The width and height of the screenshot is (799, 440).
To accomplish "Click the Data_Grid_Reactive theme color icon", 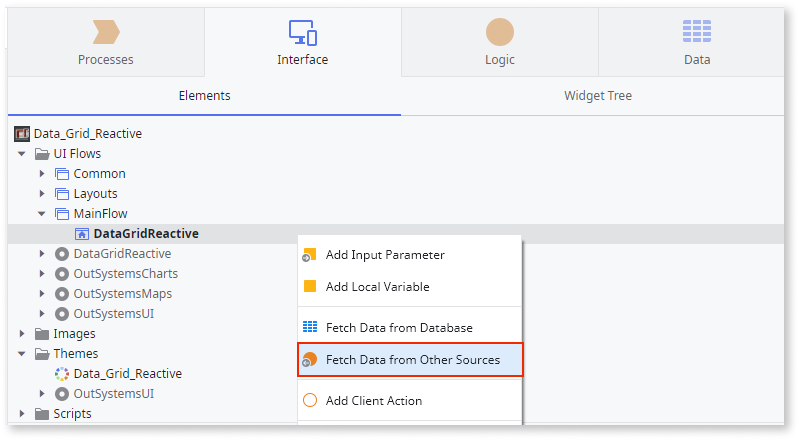I will pyautogui.click(x=62, y=374).
